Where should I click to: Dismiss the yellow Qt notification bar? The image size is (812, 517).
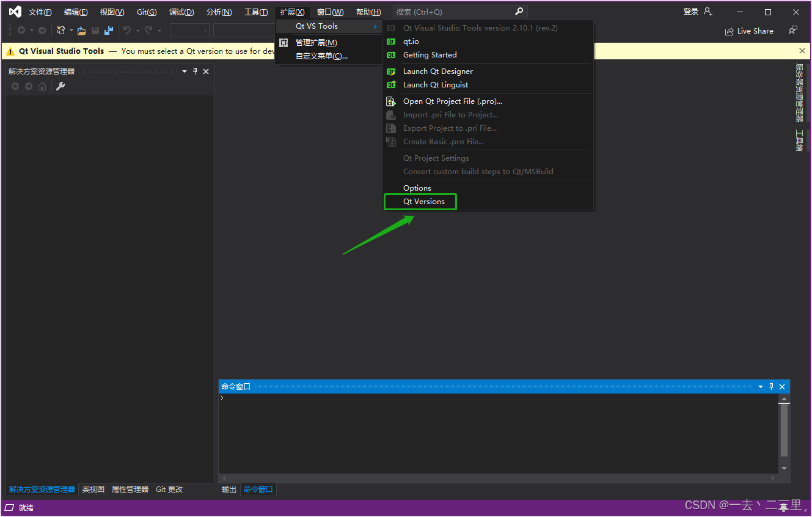pos(802,51)
